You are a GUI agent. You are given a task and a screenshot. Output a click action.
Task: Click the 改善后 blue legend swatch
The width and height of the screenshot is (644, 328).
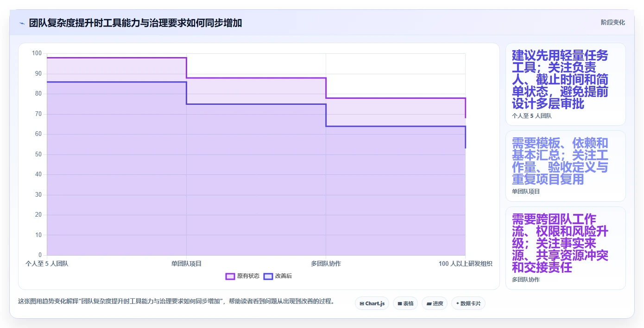pyautogui.click(x=268, y=276)
